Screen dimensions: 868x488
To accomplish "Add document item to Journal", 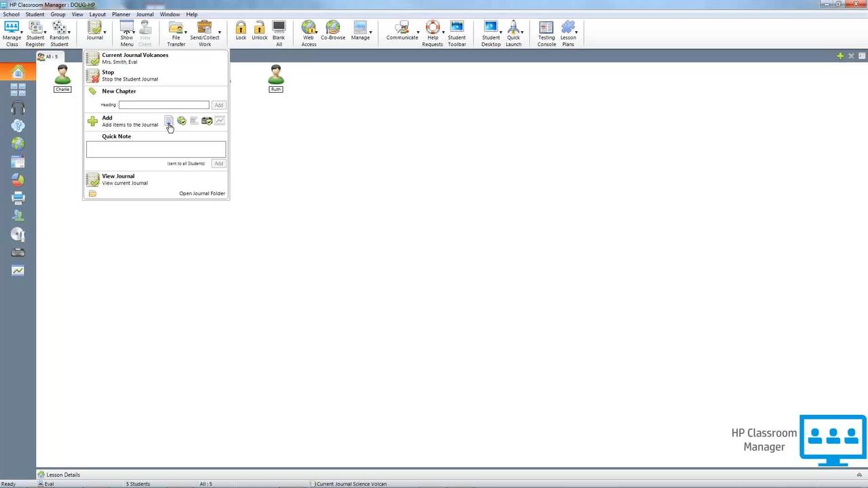I will click(169, 121).
